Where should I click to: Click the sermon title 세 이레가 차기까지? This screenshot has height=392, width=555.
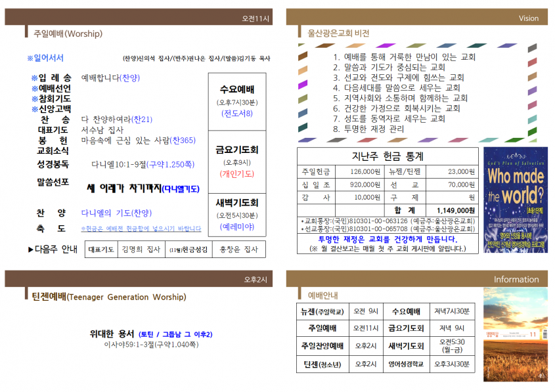pos(124,188)
